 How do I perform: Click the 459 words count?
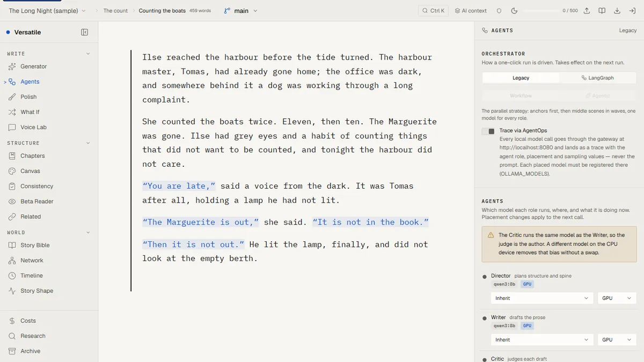pyautogui.click(x=200, y=11)
